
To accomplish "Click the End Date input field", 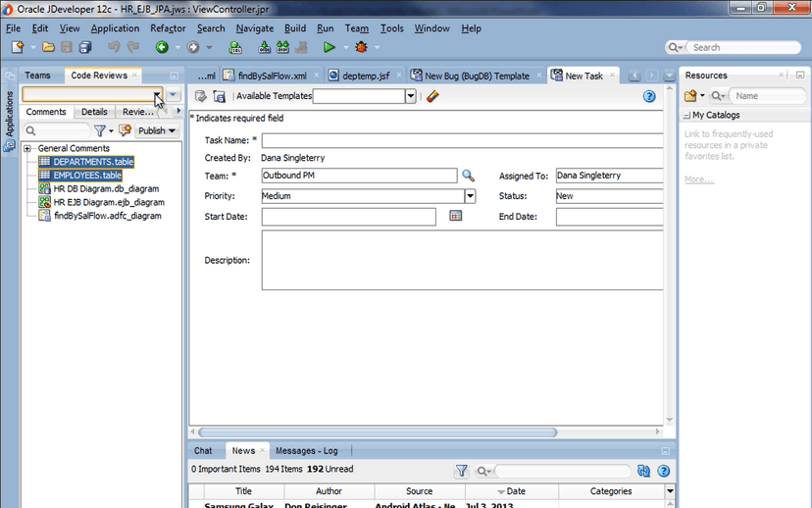I will tap(610, 217).
